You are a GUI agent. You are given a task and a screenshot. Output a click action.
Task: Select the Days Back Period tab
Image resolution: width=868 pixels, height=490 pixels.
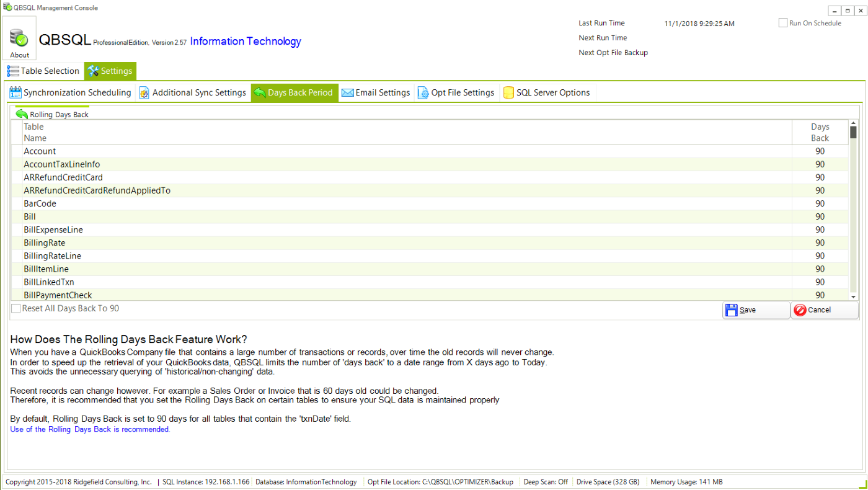pos(294,93)
